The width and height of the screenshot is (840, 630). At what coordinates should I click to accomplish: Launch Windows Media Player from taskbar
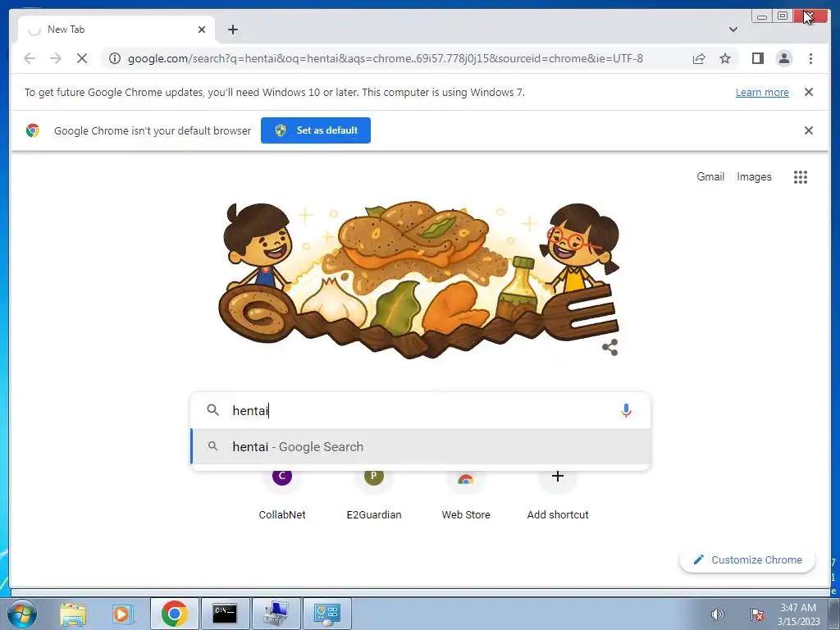tap(123, 614)
